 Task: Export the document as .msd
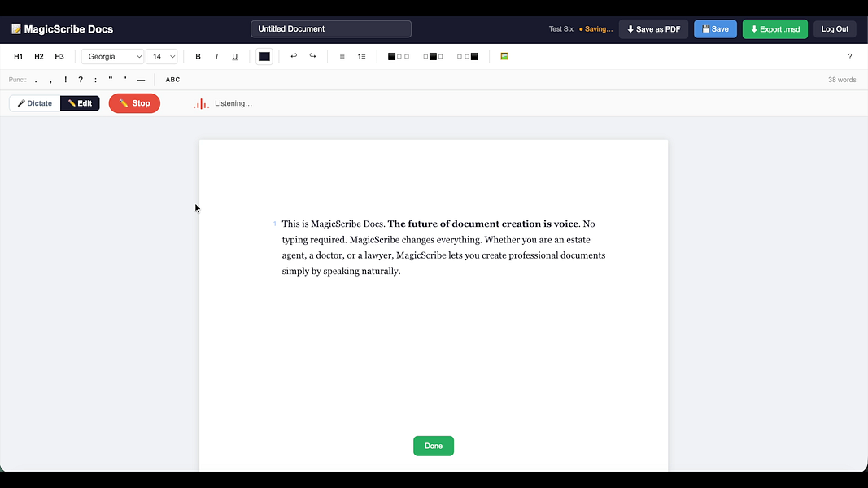775,29
